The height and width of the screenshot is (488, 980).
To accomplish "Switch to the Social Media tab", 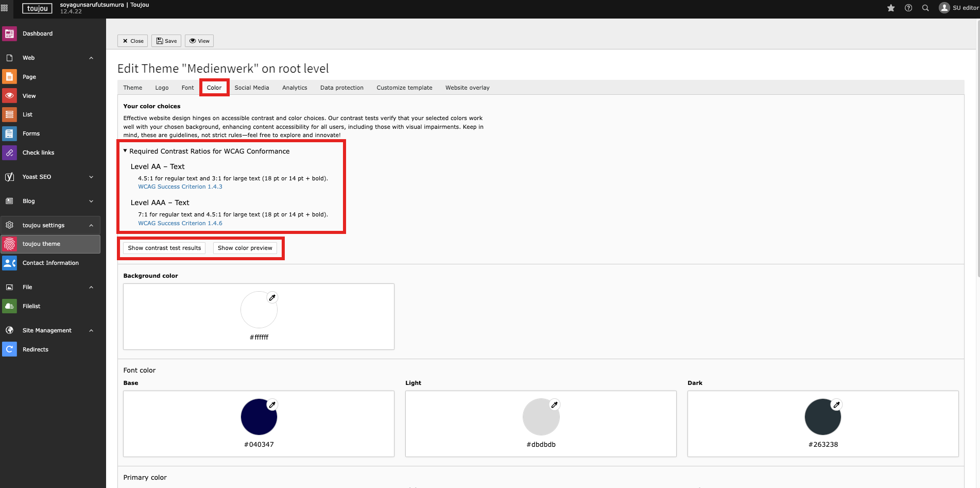I will (251, 88).
